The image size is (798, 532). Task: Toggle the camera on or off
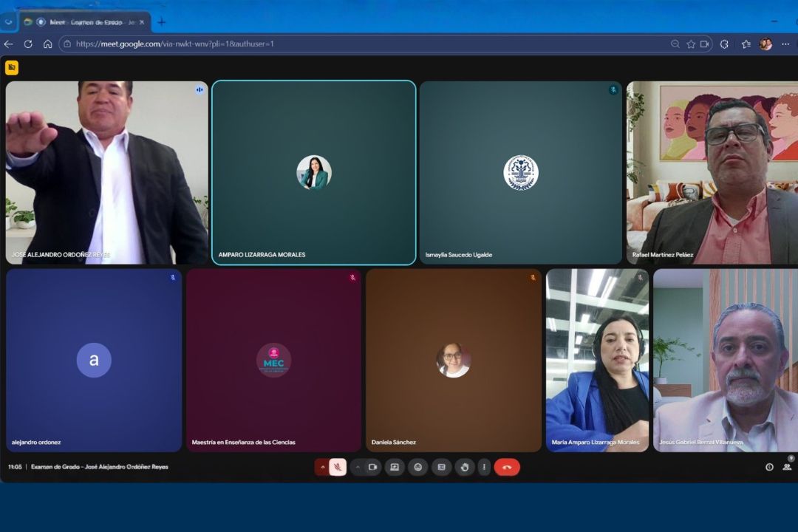click(373, 467)
